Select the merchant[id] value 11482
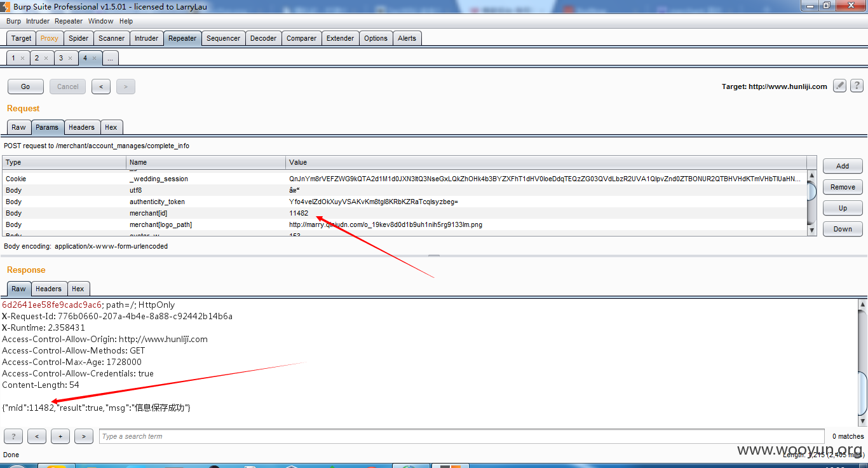The image size is (868, 468). click(299, 213)
